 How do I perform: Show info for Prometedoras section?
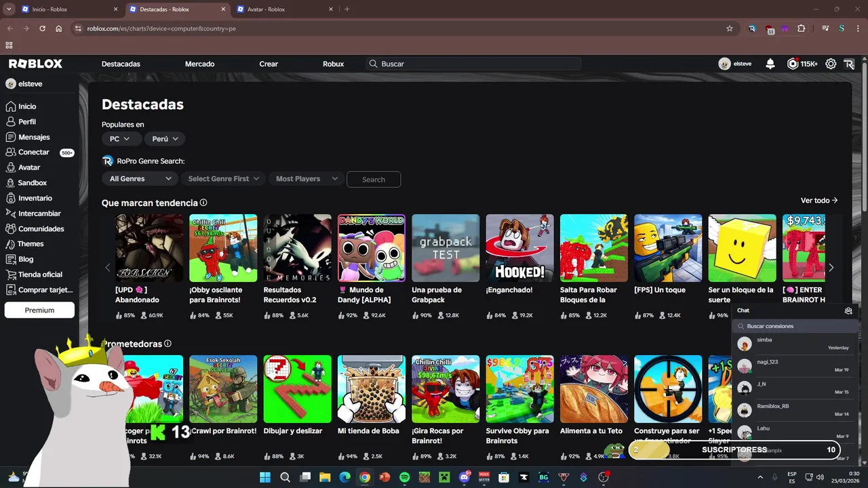[167, 344]
